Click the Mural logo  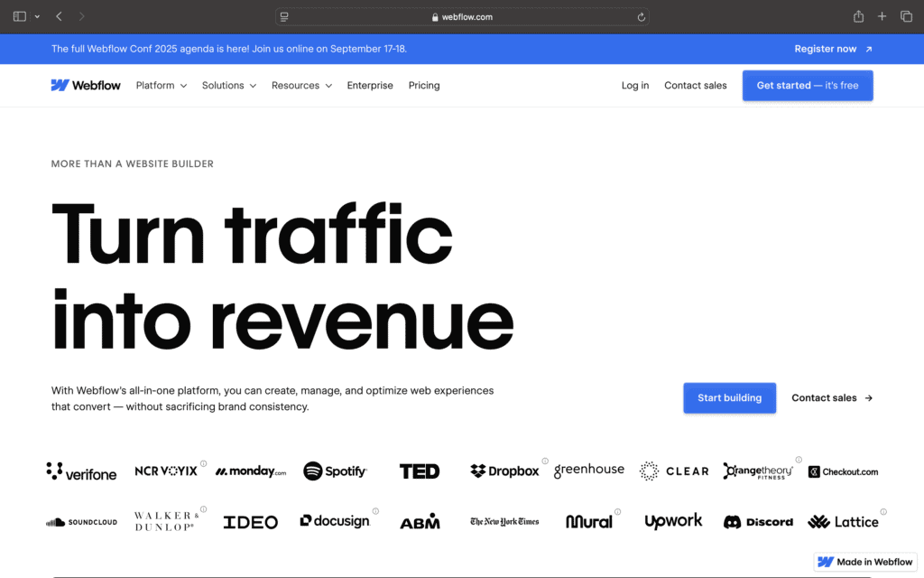click(x=589, y=522)
